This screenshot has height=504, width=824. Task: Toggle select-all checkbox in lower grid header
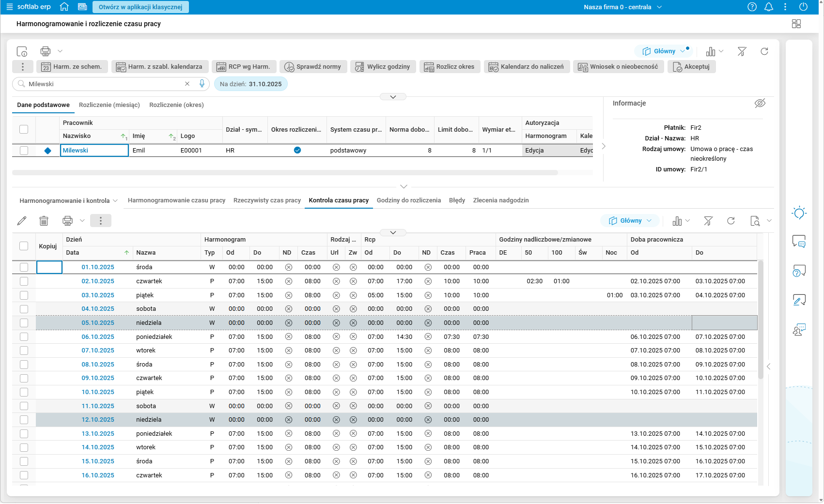click(24, 246)
